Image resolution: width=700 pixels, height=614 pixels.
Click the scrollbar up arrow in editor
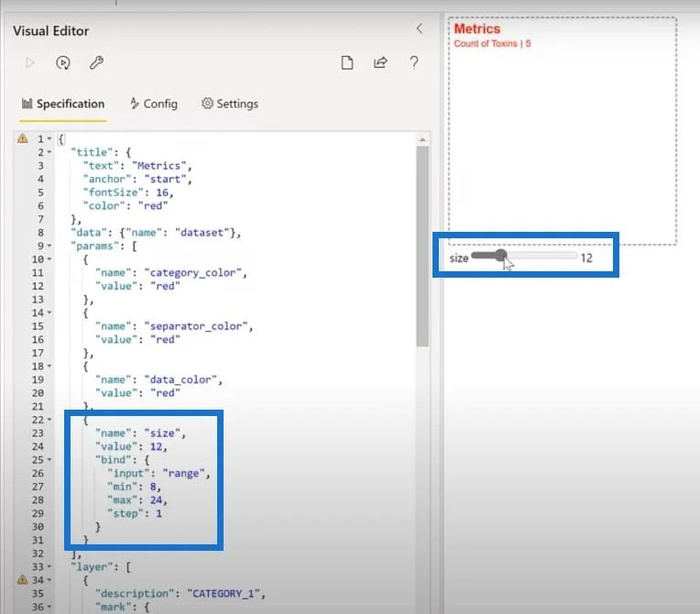422,140
